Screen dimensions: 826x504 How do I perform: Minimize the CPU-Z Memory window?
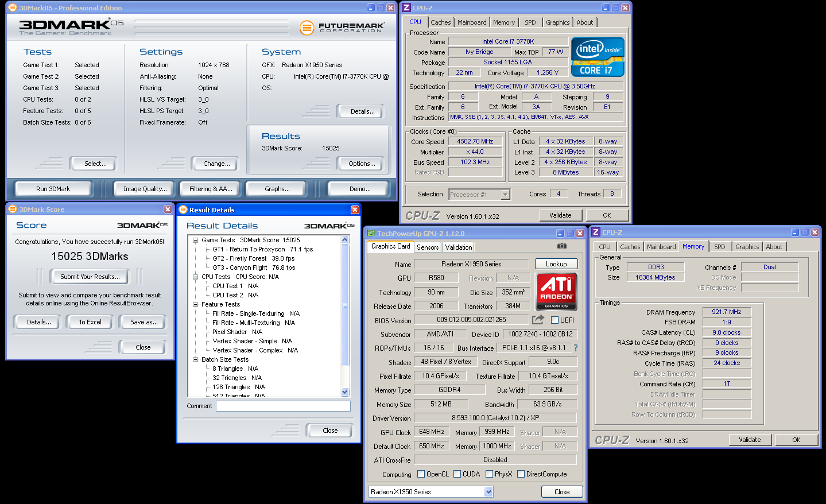pyautogui.click(x=795, y=232)
